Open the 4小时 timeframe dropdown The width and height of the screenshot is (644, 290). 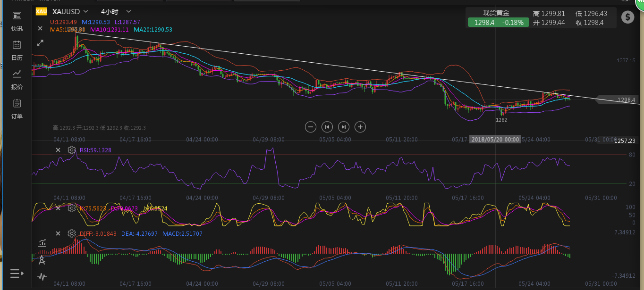[116, 11]
